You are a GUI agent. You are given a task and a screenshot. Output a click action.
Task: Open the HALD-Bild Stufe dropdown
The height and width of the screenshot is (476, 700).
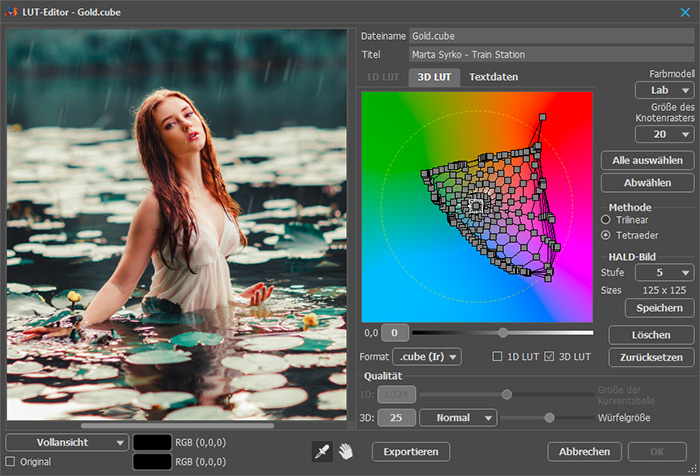tap(664, 272)
